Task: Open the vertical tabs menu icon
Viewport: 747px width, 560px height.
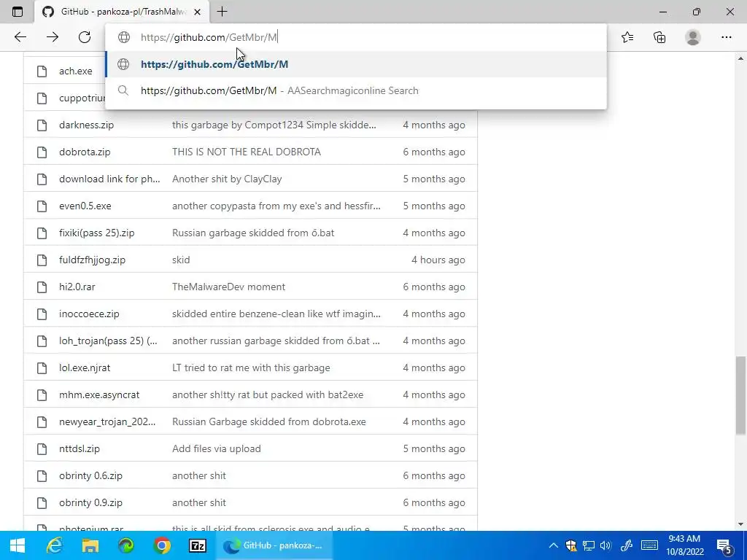Action: point(18,12)
